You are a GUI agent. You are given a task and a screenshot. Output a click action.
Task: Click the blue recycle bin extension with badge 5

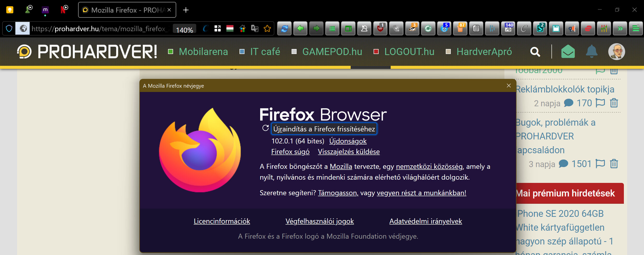[444, 28]
